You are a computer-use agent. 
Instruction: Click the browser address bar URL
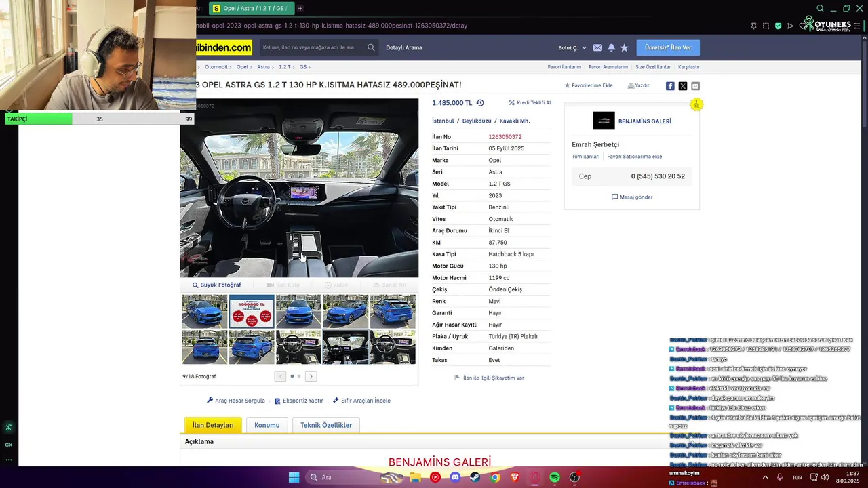(x=332, y=26)
